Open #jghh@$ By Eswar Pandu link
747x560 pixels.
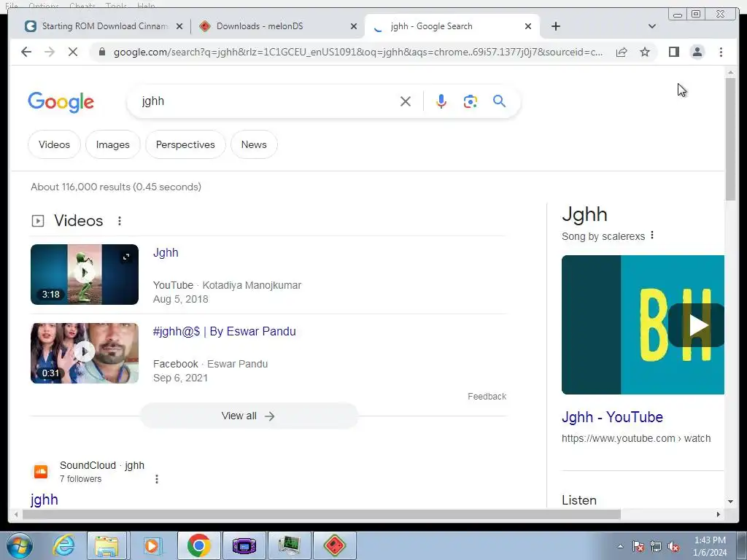[225, 332]
